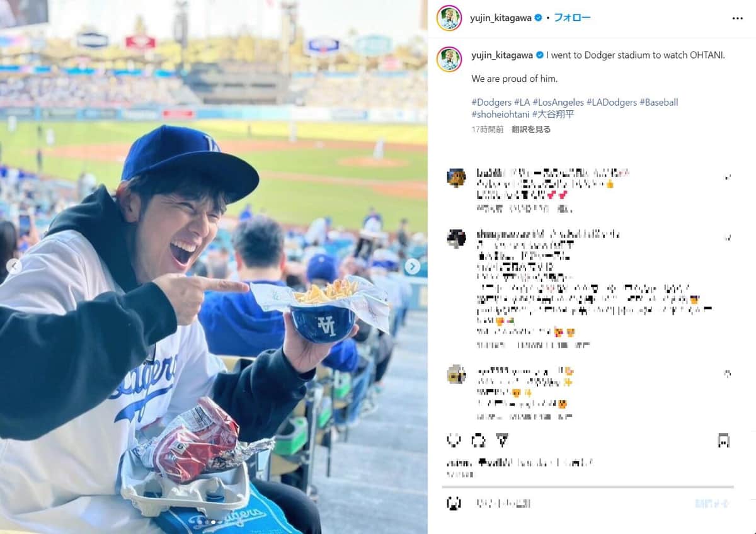Show translation with 翻訳を見る
The height and width of the screenshot is (534, 756).
[531, 130]
